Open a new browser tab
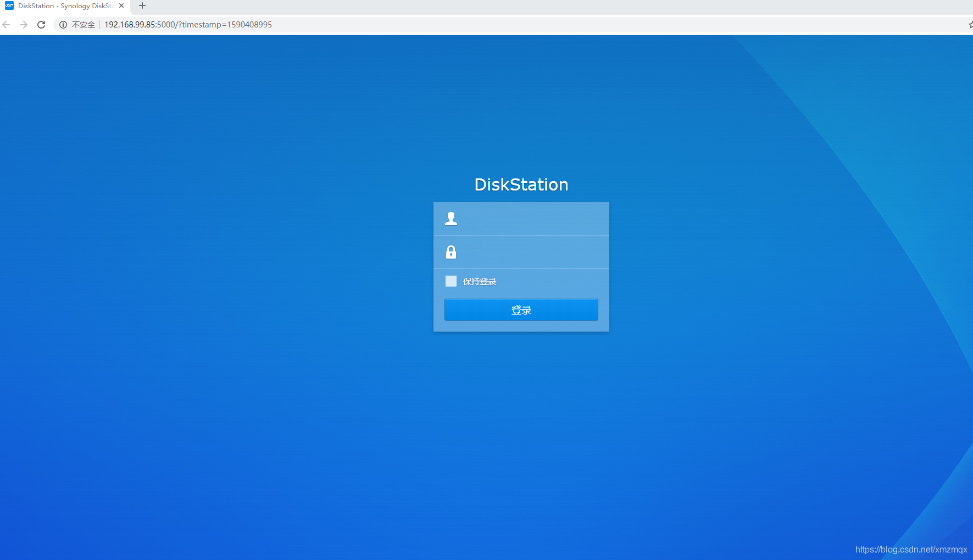This screenshot has width=973, height=560. [x=142, y=5]
